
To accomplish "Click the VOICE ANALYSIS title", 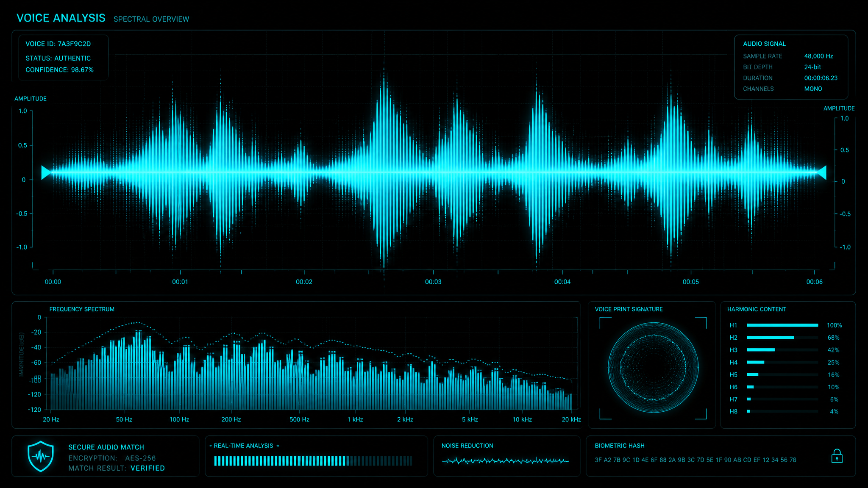I will (61, 18).
